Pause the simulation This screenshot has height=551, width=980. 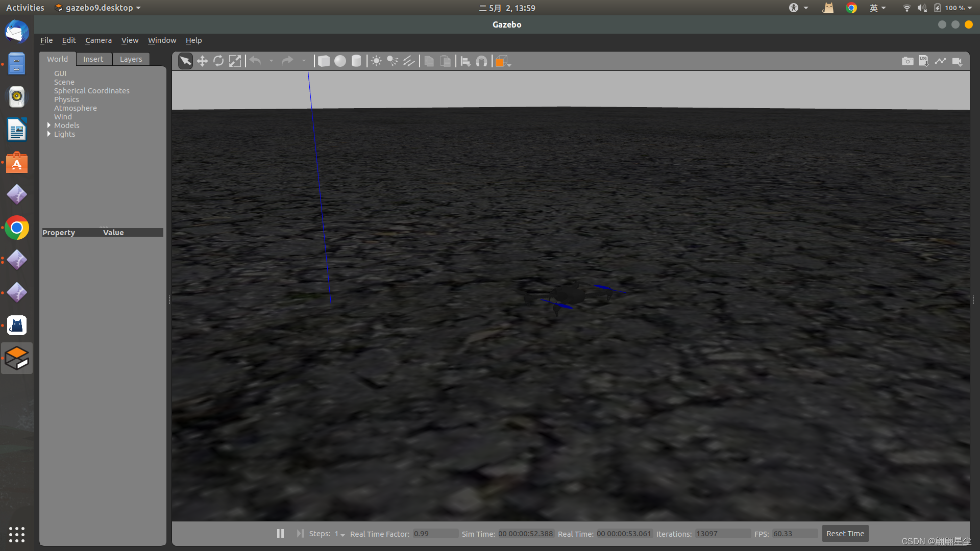click(x=280, y=533)
